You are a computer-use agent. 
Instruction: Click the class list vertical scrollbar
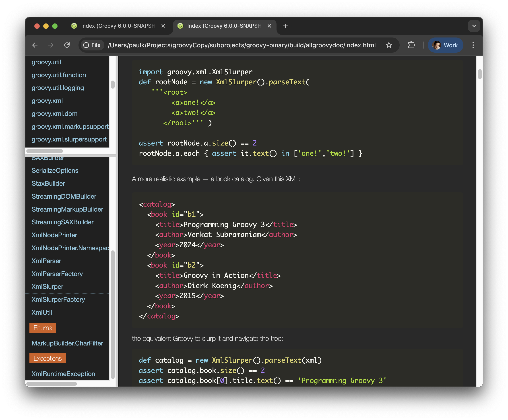113,314
